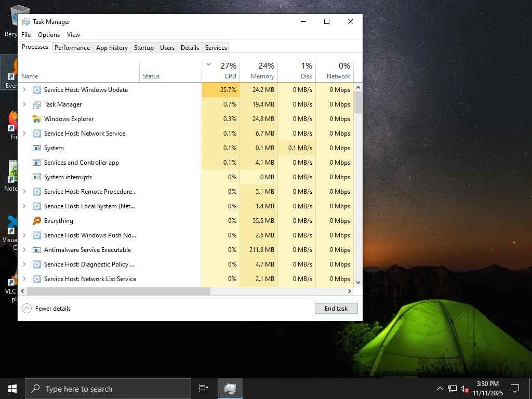532x399 pixels.
Task: Click the Service Host: Windows Push gear icon
Action: [37, 235]
